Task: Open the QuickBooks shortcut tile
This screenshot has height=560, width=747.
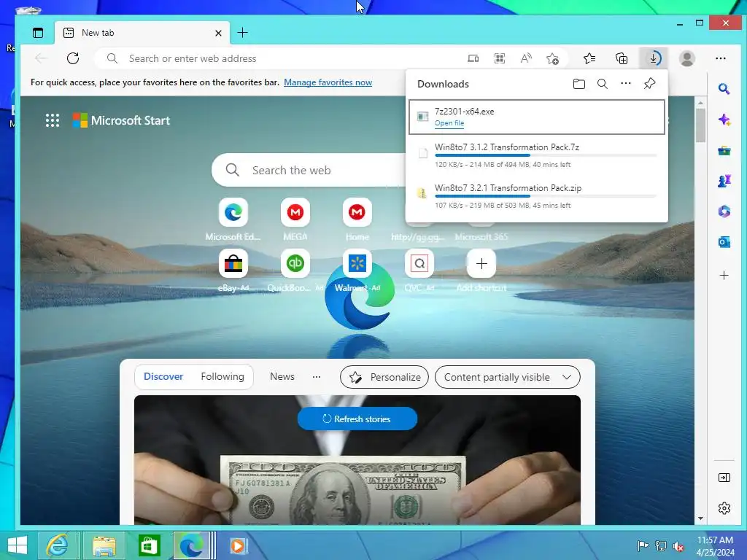Action: tap(295, 263)
